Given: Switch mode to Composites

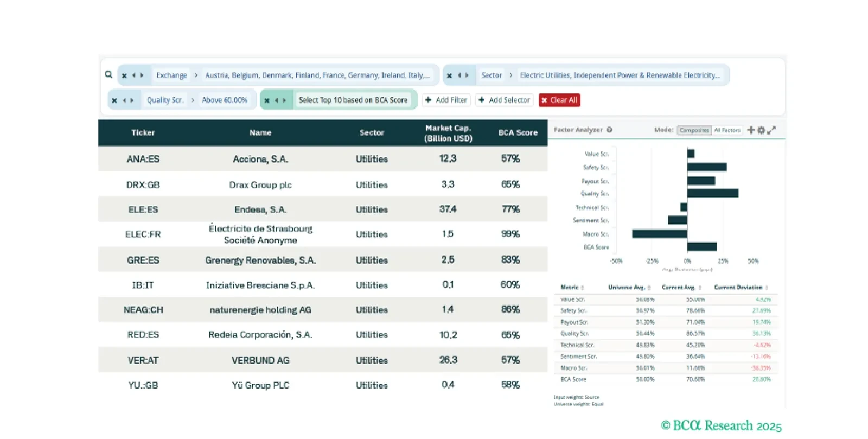Looking at the screenshot, I should [694, 130].
